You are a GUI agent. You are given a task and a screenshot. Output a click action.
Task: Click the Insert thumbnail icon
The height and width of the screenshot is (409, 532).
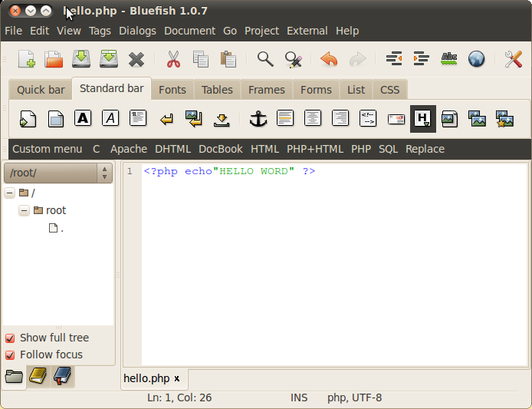coord(477,119)
